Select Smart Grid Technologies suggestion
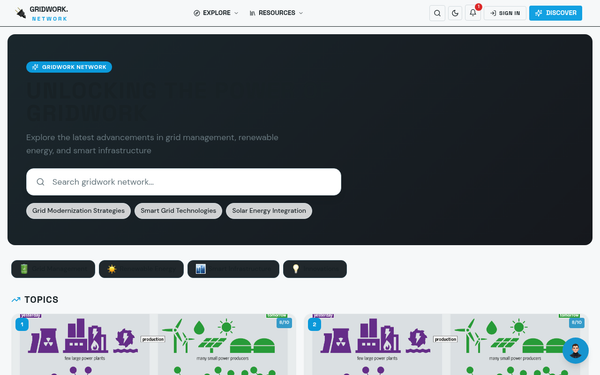 click(x=178, y=211)
